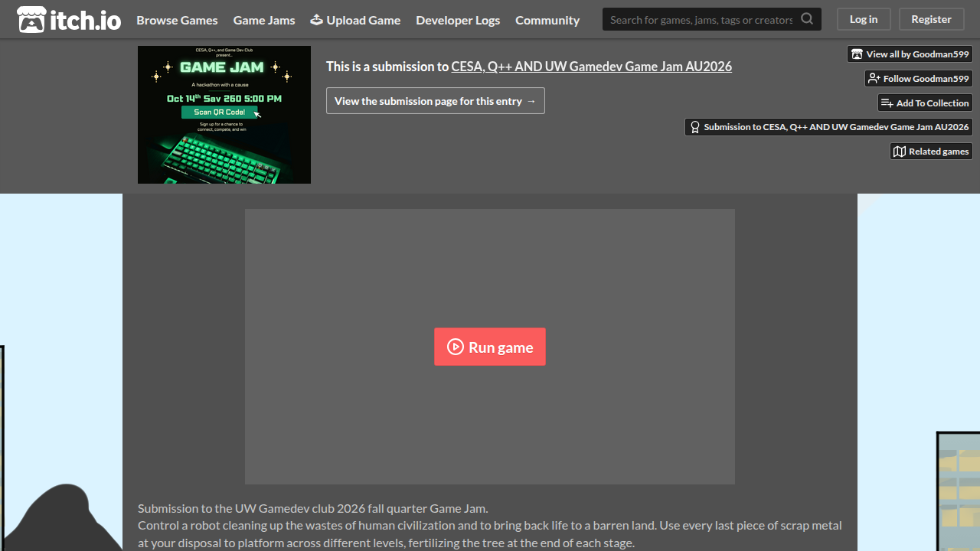Image resolution: width=980 pixels, height=551 pixels.
Task: Click the Add To Collection icon
Action: (887, 103)
